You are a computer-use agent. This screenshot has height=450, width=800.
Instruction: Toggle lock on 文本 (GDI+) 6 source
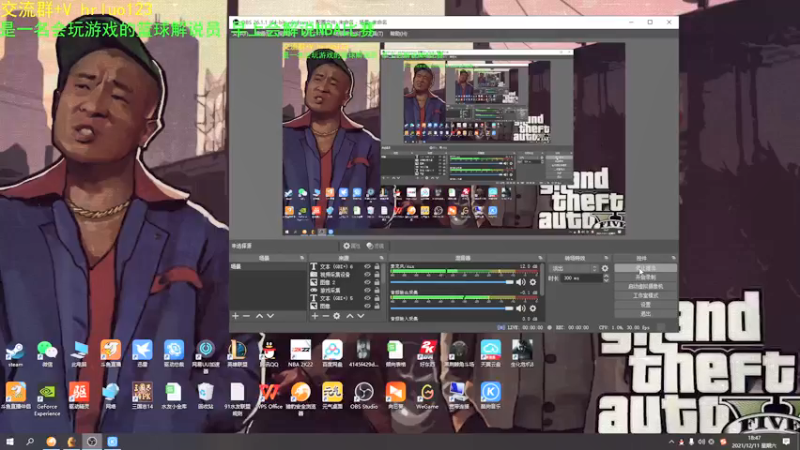[377, 266]
